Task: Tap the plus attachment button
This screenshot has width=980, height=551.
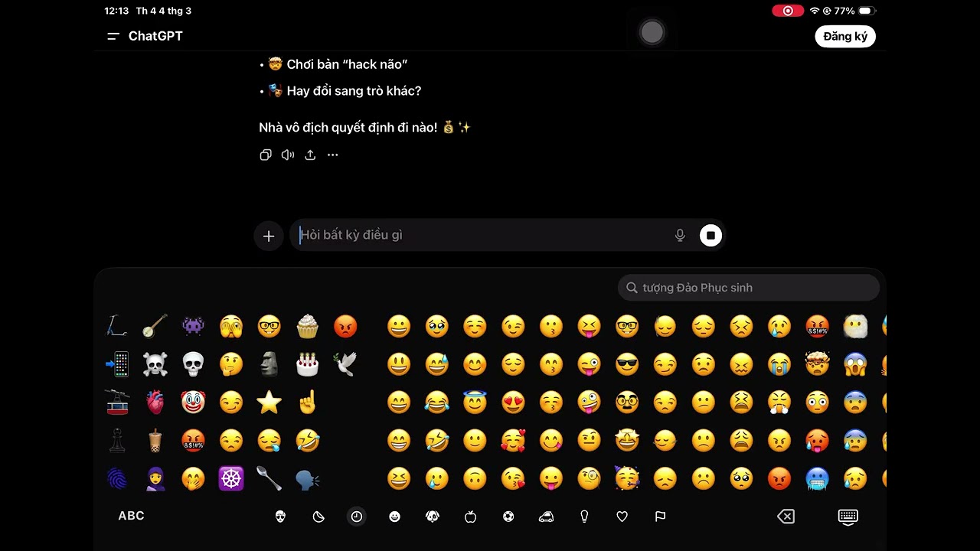Action: 269,236
